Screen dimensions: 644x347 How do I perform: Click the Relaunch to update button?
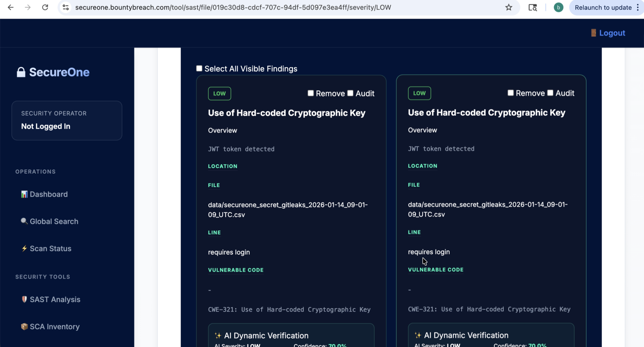pyautogui.click(x=603, y=7)
